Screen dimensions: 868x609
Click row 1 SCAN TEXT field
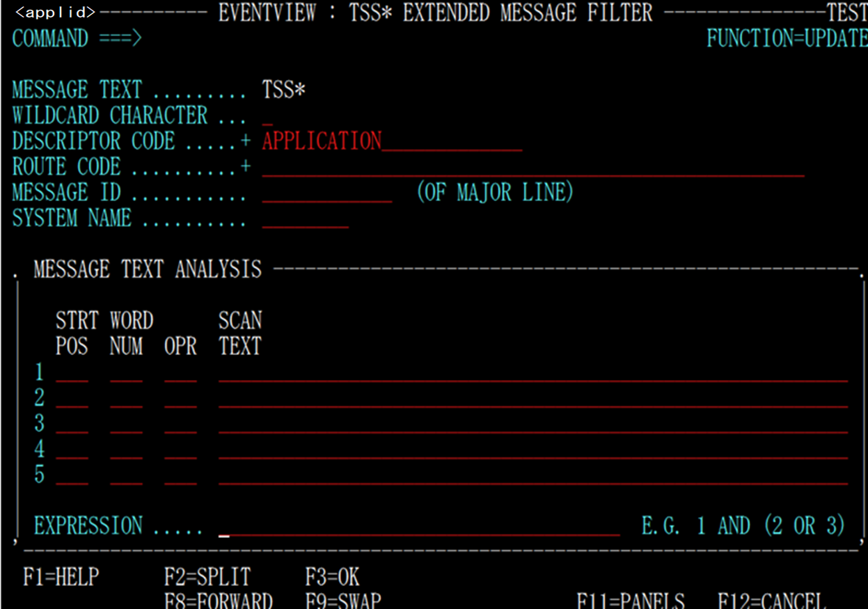533,372
